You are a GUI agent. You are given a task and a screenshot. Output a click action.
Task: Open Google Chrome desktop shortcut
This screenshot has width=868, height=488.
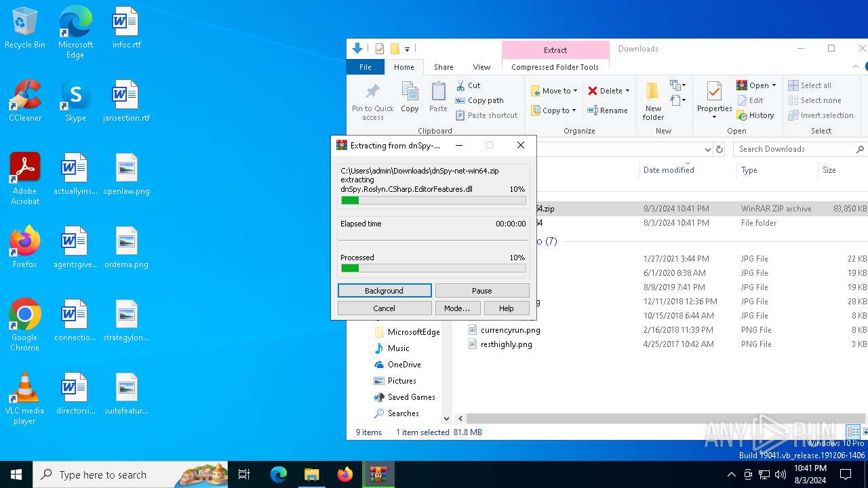click(x=25, y=325)
